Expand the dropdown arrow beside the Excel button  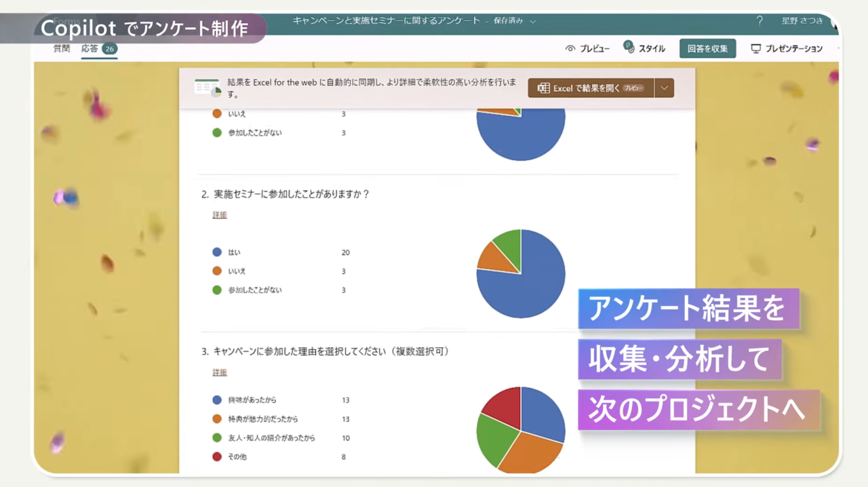[x=665, y=88]
